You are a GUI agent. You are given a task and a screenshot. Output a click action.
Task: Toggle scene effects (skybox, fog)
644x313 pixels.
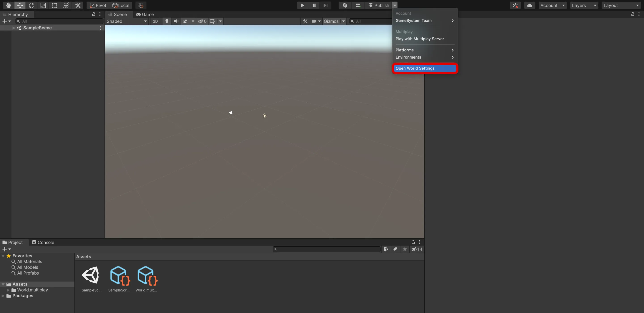185,21
